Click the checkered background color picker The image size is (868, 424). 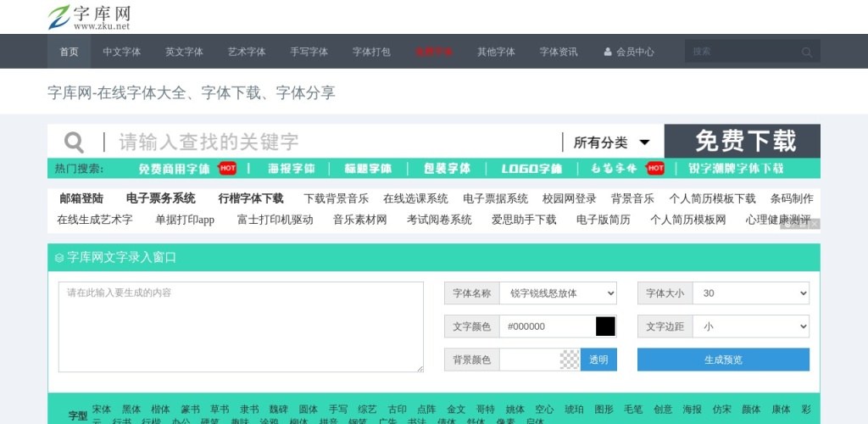pyautogui.click(x=570, y=360)
